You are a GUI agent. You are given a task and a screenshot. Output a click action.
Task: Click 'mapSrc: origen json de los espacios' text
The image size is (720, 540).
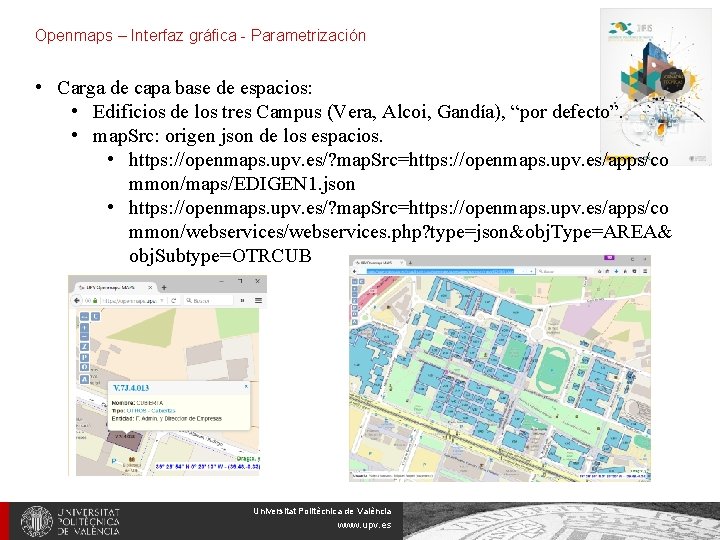click(237, 136)
